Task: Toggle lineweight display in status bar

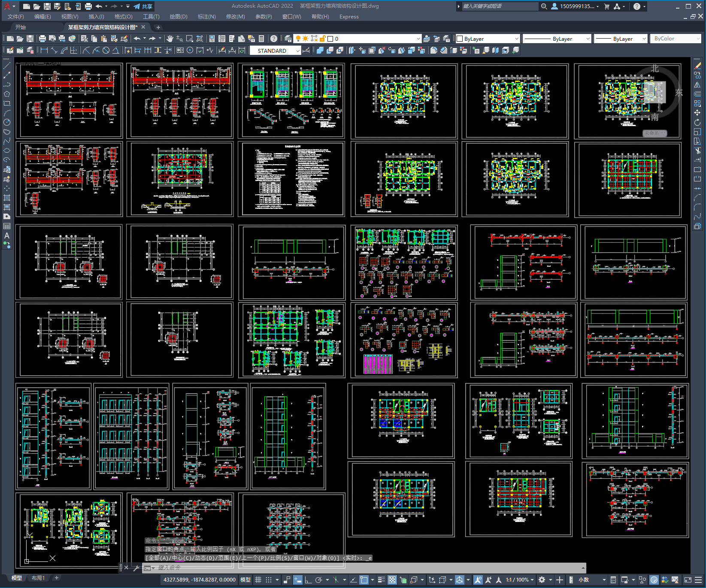Action: [x=381, y=580]
